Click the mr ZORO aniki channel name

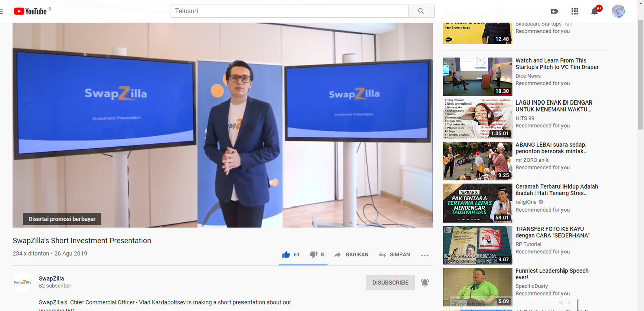533,160
